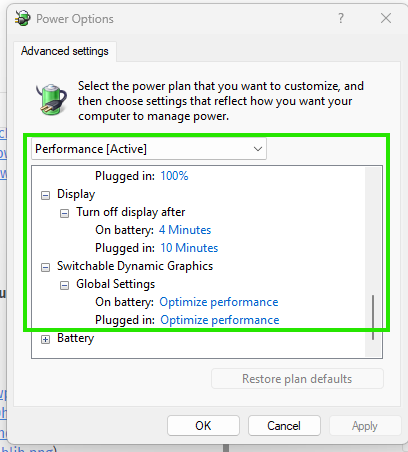
Task: Select the Turn off display after label
Action: pyautogui.click(x=131, y=212)
